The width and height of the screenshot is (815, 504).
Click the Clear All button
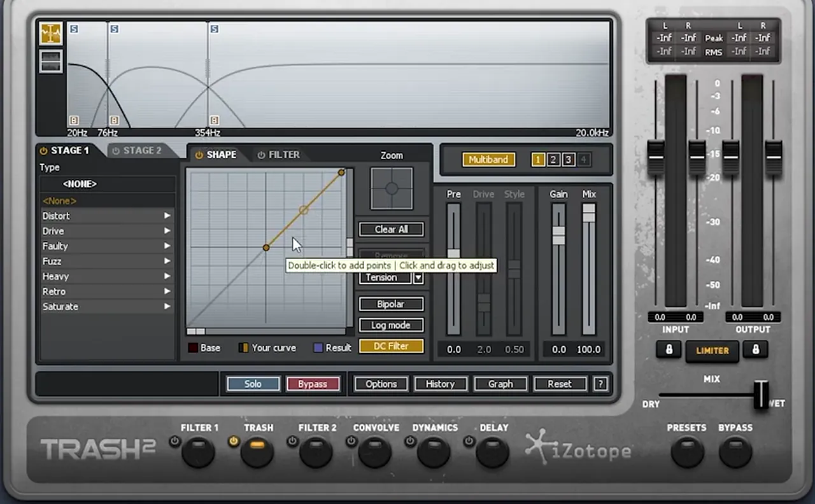391,229
